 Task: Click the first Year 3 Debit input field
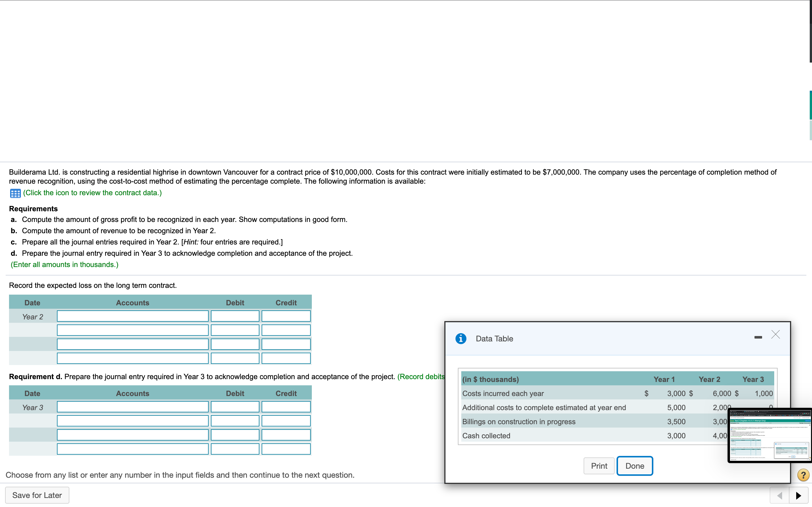(x=235, y=407)
